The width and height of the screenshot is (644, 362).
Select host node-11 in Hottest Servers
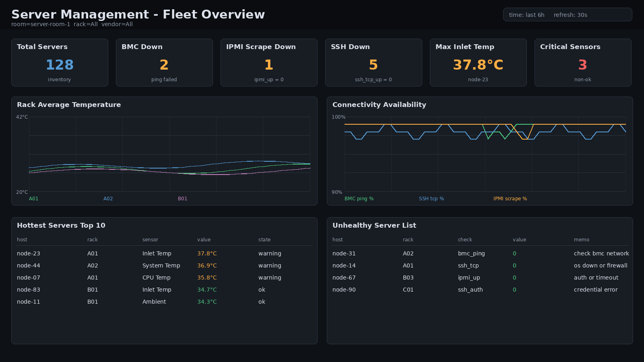29,302
